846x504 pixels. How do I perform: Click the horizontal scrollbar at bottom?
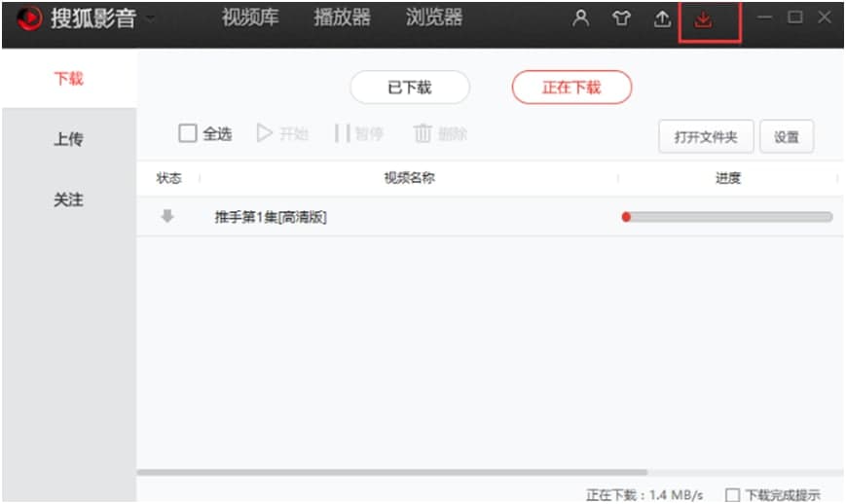[x=392, y=472]
